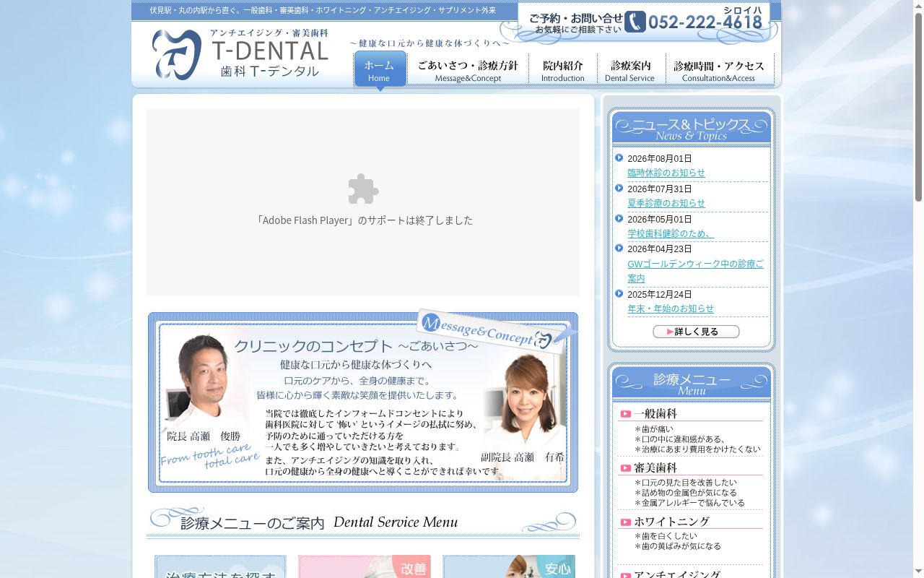Image resolution: width=924 pixels, height=578 pixels.
Task: Click the pink arrow icon beside 一般歯科
Action: pyautogui.click(x=626, y=414)
